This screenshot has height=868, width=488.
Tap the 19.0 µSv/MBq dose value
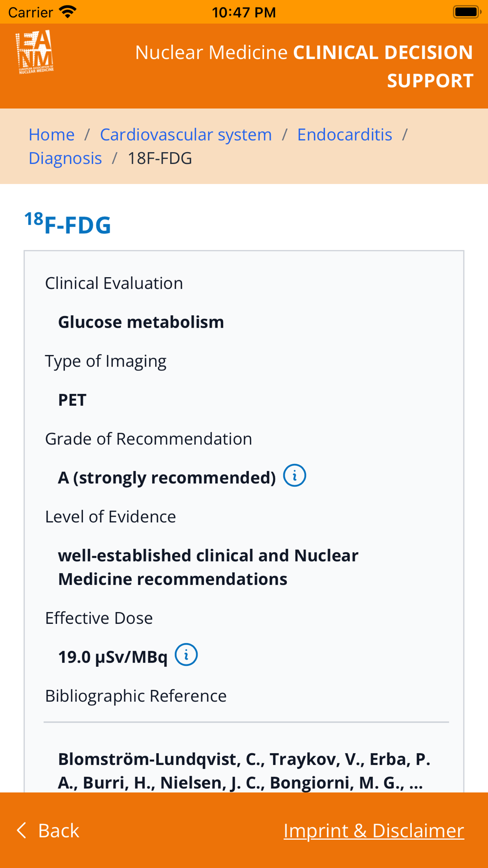pyautogui.click(x=113, y=657)
